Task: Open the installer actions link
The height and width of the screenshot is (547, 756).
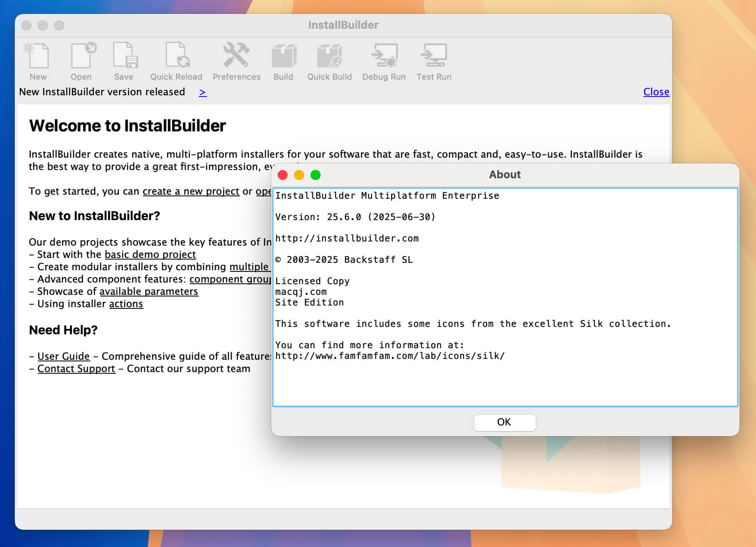Action: pyautogui.click(x=126, y=304)
